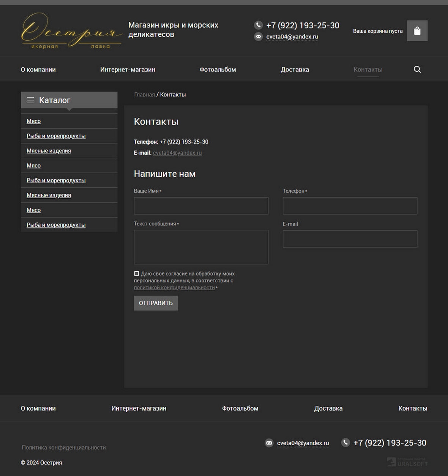Click the footer Политика конфиденциальности link
This screenshot has height=476, width=448.
tap(64, 448)
